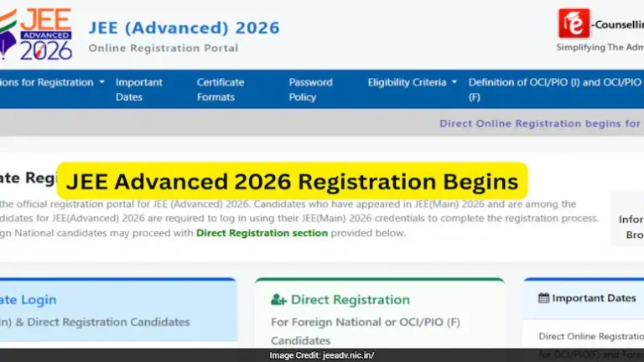
Task: Click the Online Registration Portal subtitle
Action: click(163, 49)
